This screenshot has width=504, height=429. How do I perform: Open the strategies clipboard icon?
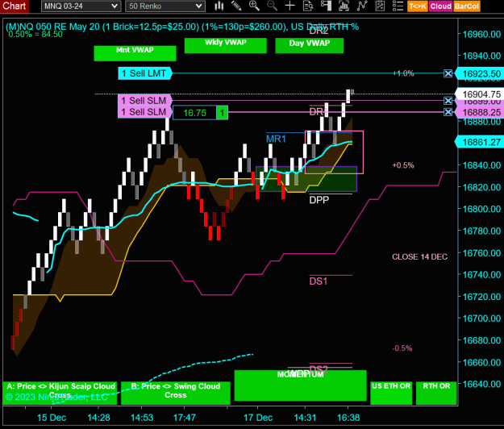[380, 6]
